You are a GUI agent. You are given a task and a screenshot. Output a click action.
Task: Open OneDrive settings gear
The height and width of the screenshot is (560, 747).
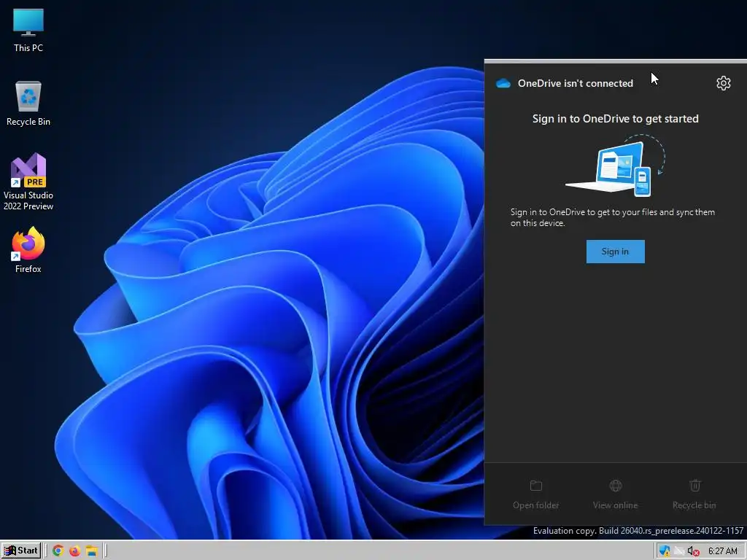coord(723,83)
